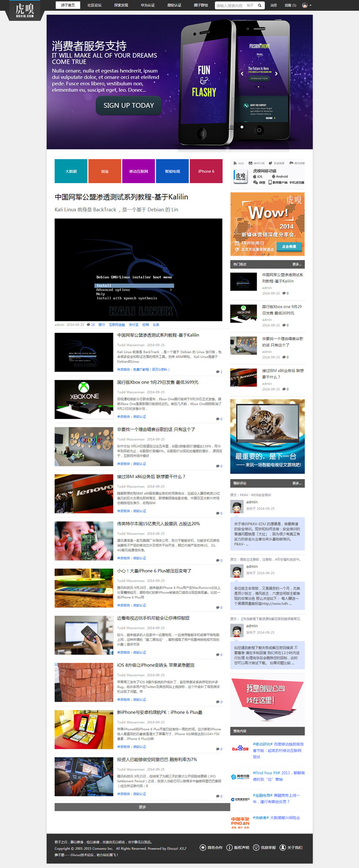Select the orange 创业 category tile
This screenshot has width=359, height=868.
tap(105, 171)
